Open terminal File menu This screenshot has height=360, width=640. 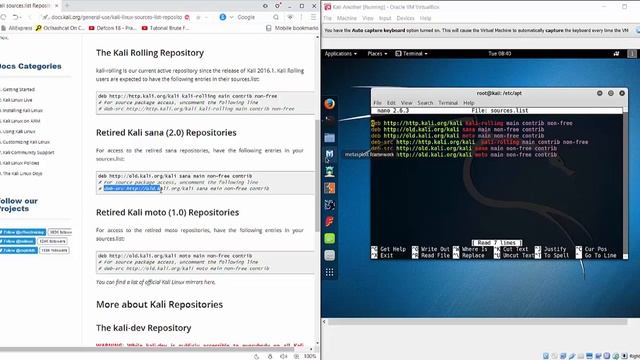[x=377, y=103]
